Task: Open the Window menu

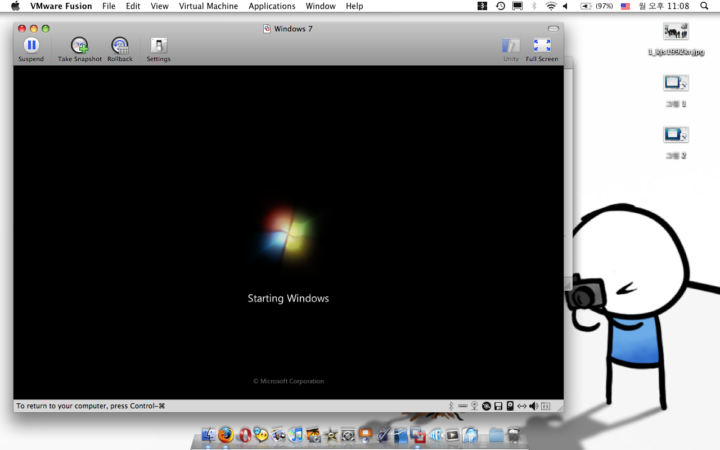Action: 321,6
